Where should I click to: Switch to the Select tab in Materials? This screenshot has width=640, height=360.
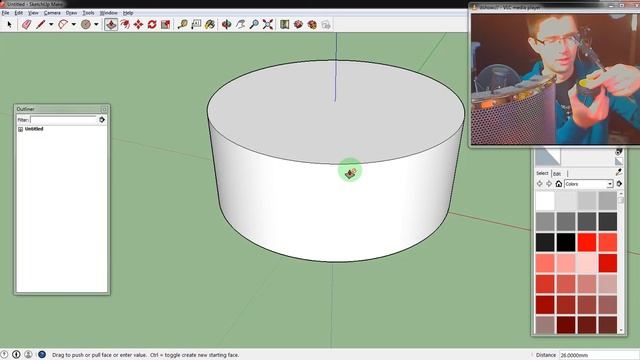(542, 173)
